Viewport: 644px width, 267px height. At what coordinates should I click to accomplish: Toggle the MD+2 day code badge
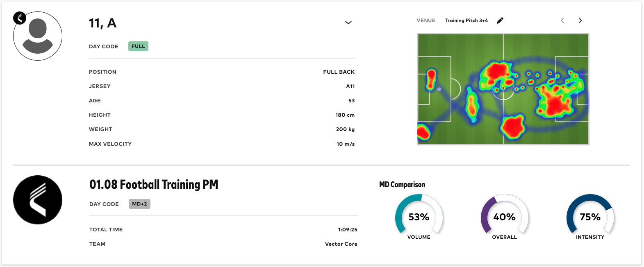point(139,204)
